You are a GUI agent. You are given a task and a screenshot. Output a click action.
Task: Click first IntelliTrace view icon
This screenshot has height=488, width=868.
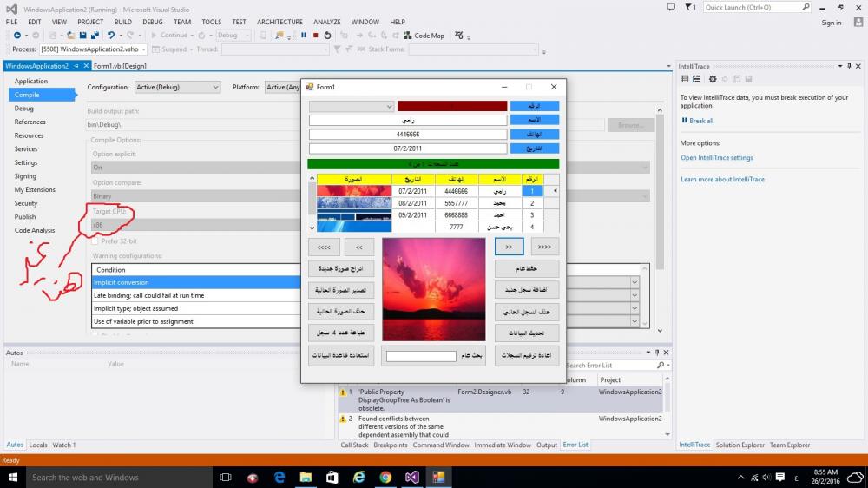pos(684,79)
